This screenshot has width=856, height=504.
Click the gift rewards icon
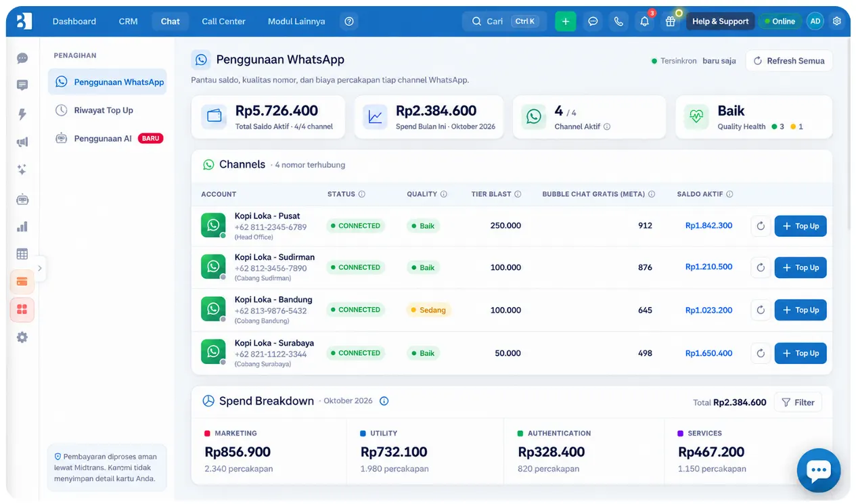click(670, 21)
